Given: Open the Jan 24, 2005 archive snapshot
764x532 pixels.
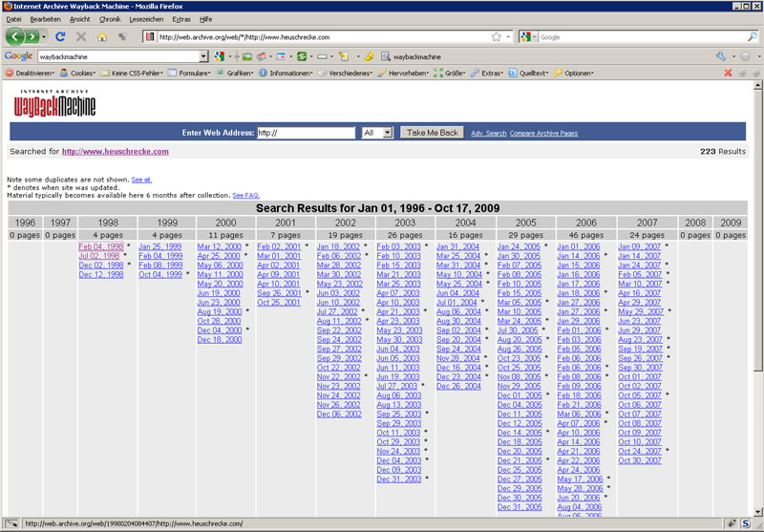Looking at the screenshot, I should [x=519, y=246].
